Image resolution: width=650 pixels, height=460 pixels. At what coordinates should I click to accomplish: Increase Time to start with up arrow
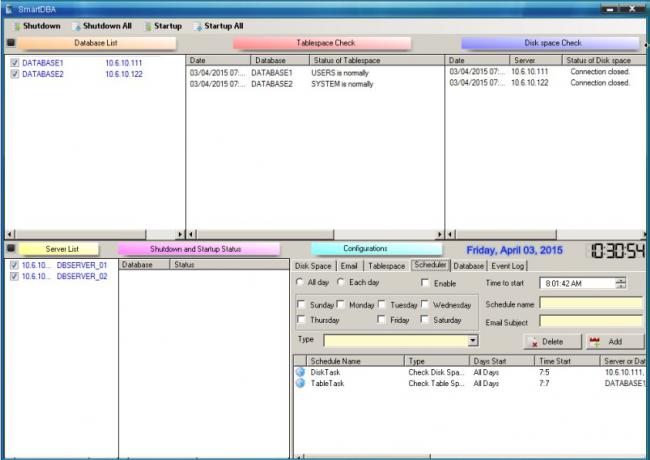coord(621,280)
